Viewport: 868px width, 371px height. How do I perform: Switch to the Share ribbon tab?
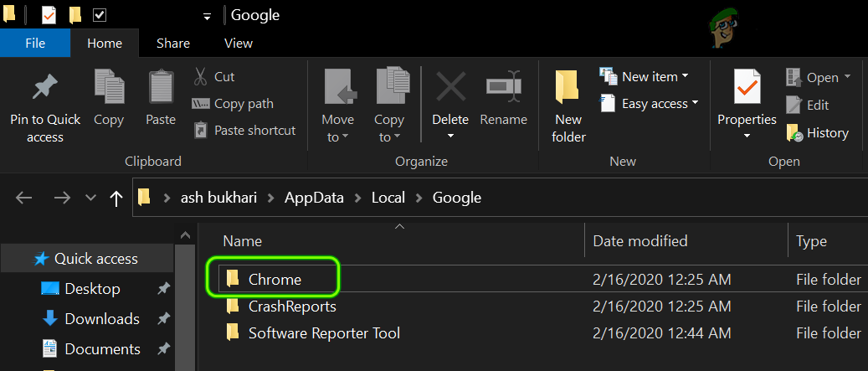[173, 43]
